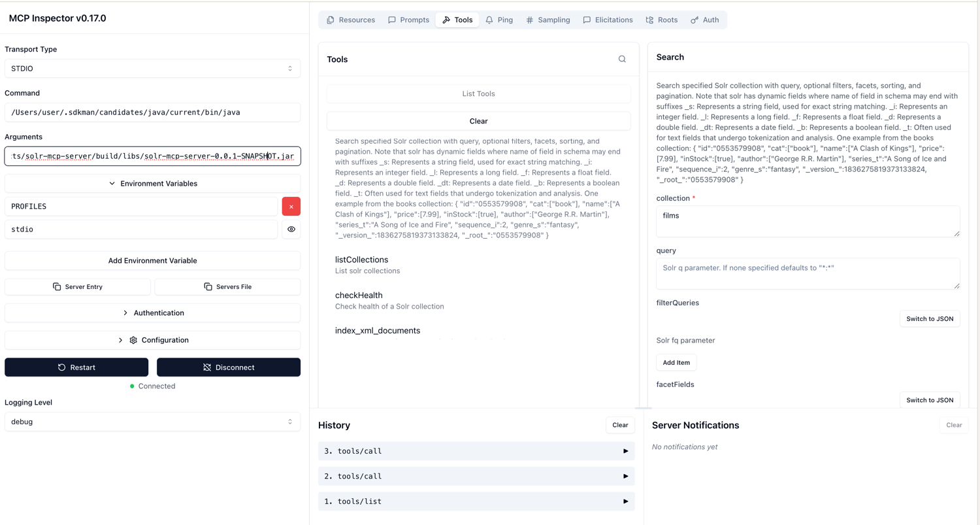Screen dimensions: 980x525
Task: Restart the server connection
Action: [x=76, y=367]
